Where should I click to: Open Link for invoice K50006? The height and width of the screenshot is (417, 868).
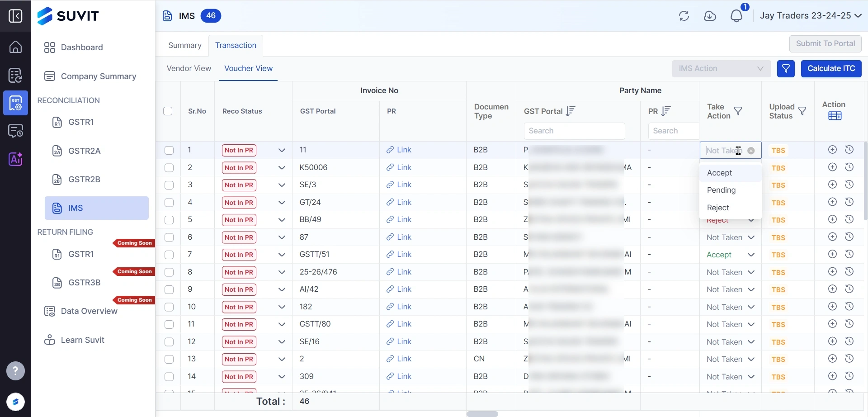(399, 167)
